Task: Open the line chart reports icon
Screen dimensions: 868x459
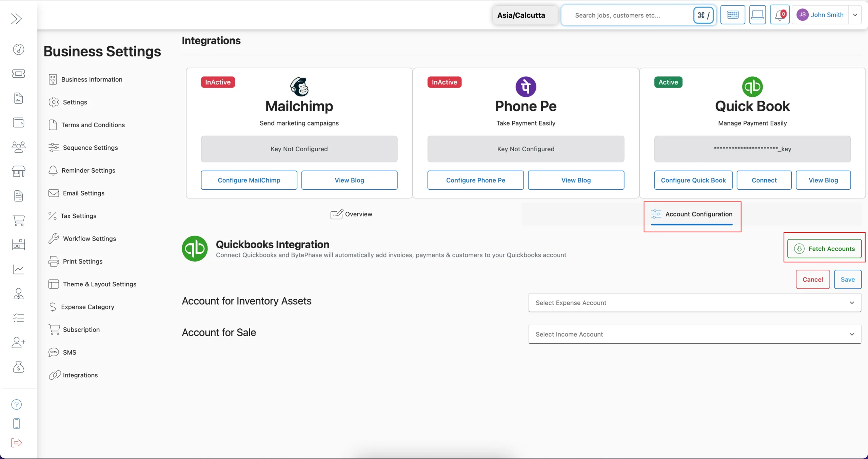Action: 19,269
